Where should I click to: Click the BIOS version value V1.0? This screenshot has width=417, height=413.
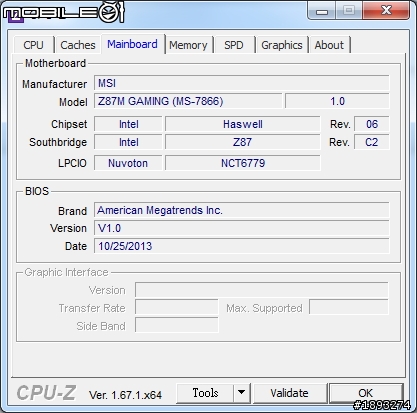242,228
